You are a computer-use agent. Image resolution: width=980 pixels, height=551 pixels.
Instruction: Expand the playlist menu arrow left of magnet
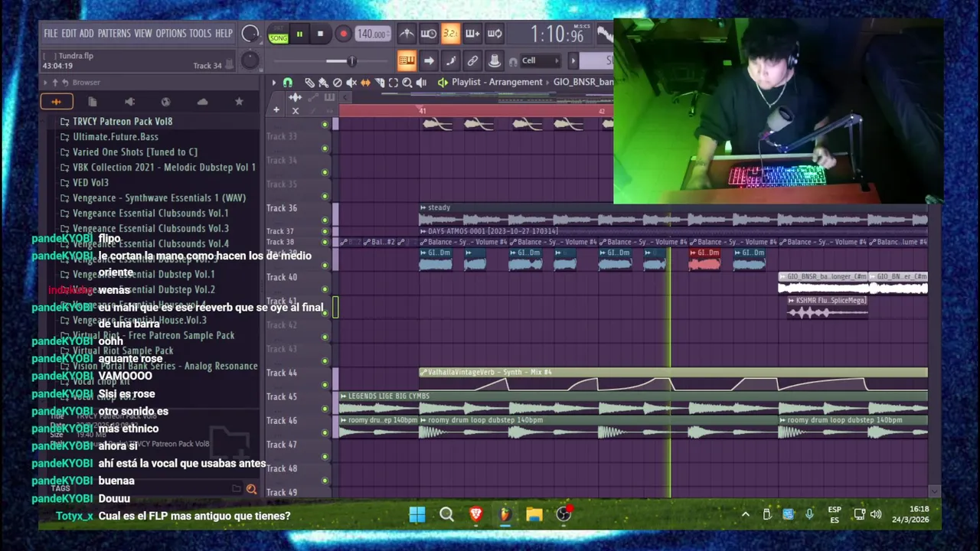(273, 83)
